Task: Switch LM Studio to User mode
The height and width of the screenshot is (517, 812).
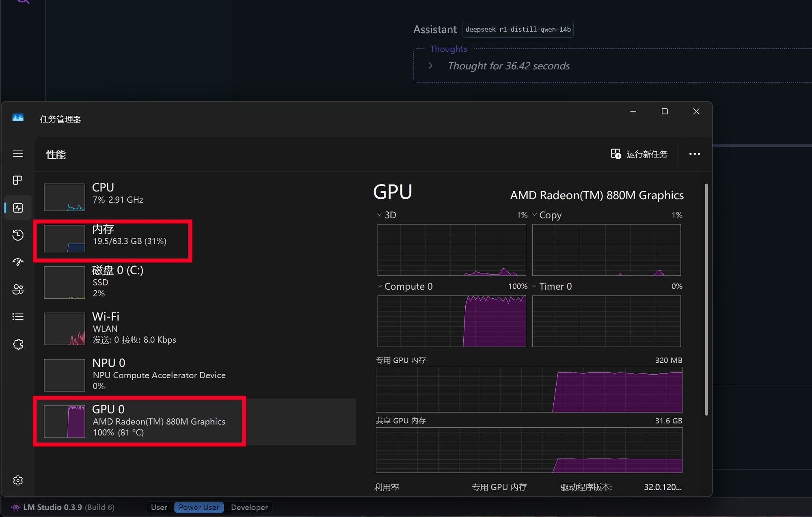Action: [159, 507]
